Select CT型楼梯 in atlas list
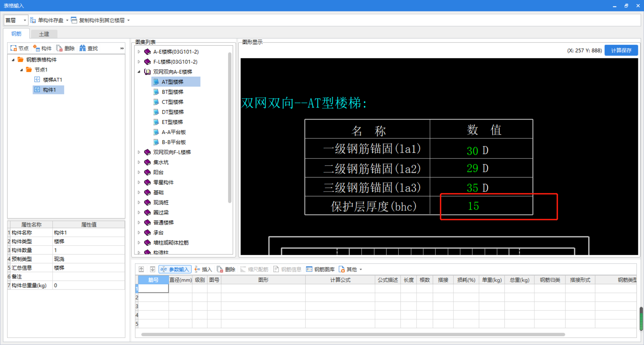The height and width of the screenshot is (345, 644). [x=172, y=102]
